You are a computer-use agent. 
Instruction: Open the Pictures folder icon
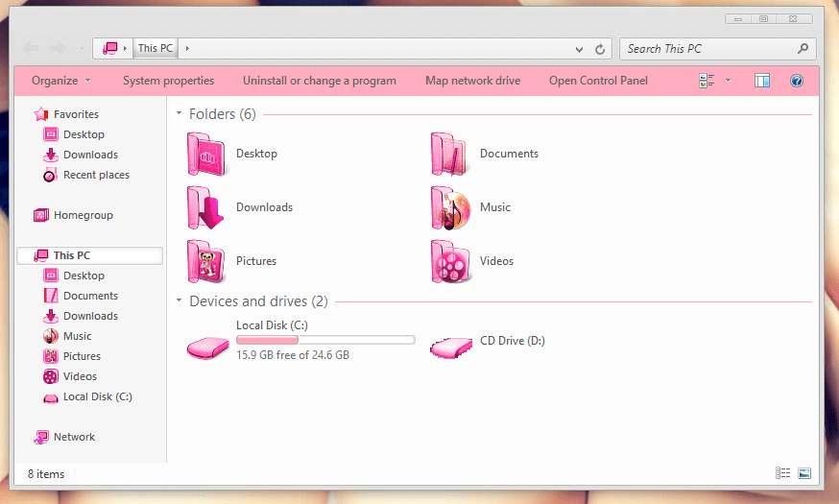(205, 262)
